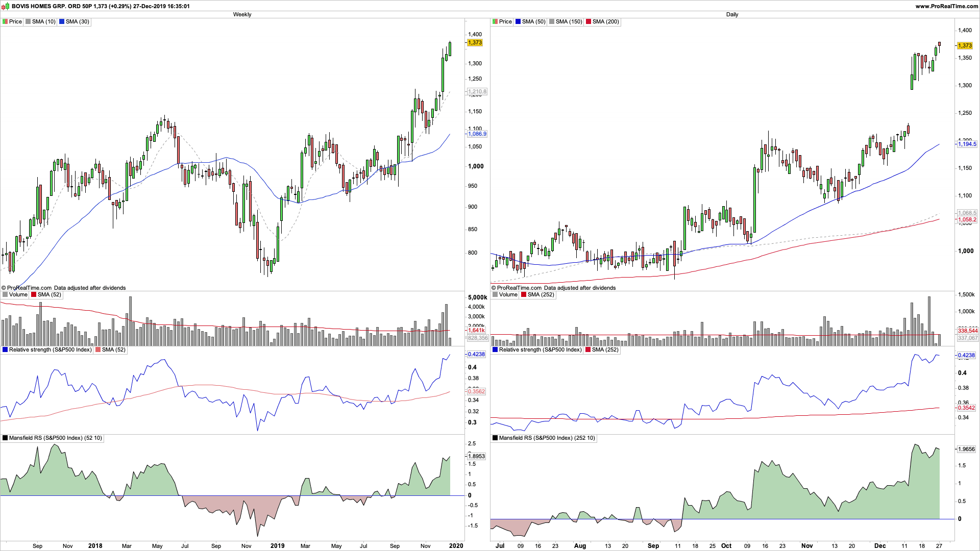
Task: Select the Daily chart title header
Action: [732, 14]
